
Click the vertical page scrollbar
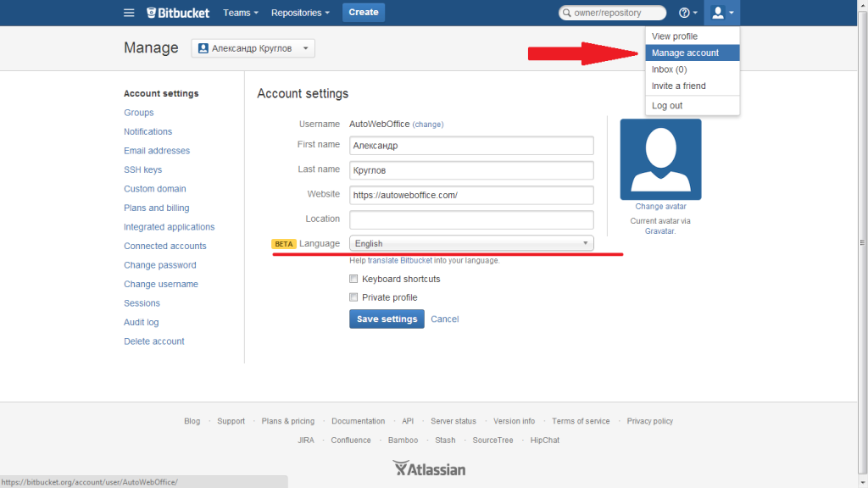coord(862,243)
